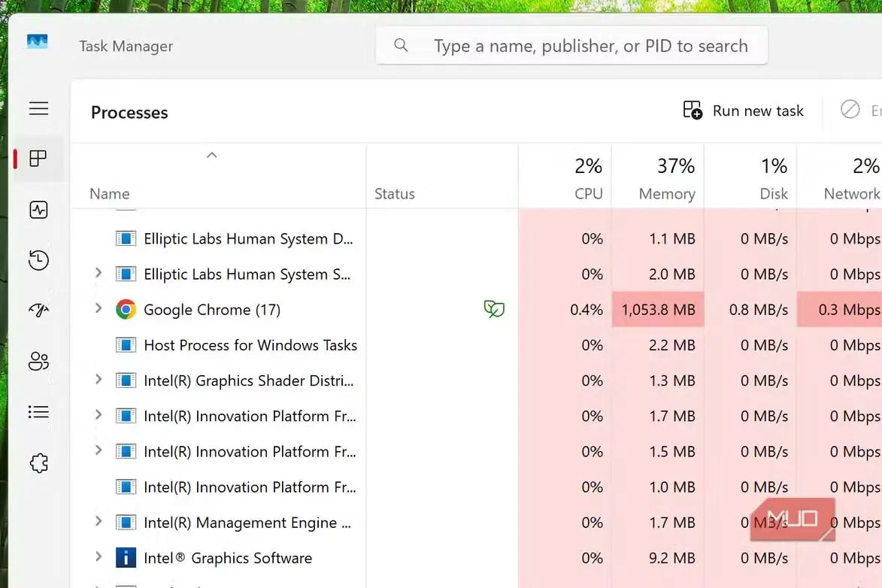This screenshot has width=882, height=588.
Task: Click Chrome's 0.4% CPU cell
Action: click(565, 310)
